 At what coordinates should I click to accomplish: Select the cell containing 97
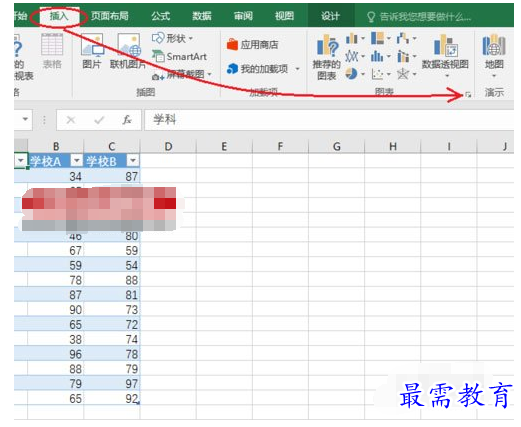pyautogui.click(x=112, y=384)
